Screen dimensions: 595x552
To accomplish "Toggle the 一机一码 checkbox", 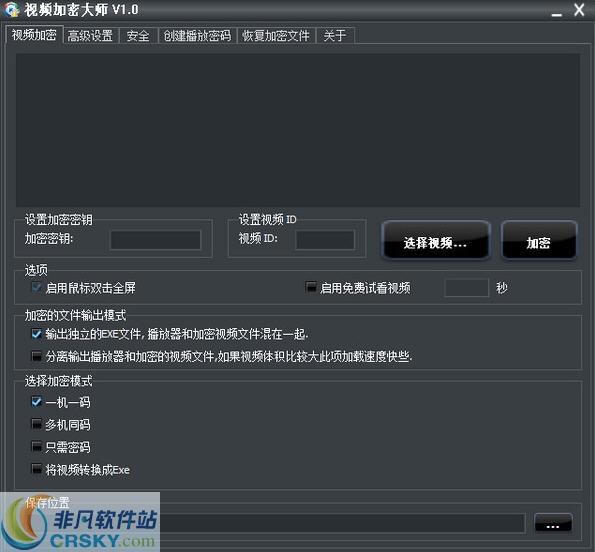I will coord(36,402).
